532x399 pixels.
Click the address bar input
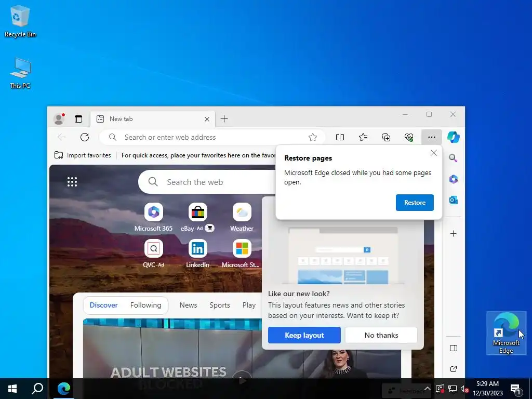pyautogui.click(x=212, y=137)
